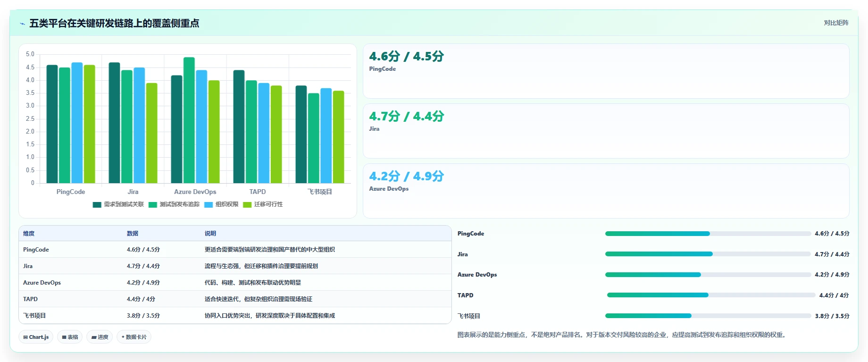Click 3.8分 / 3.5分 value beside 飞书项目 progress bar

tap(832, 316)
